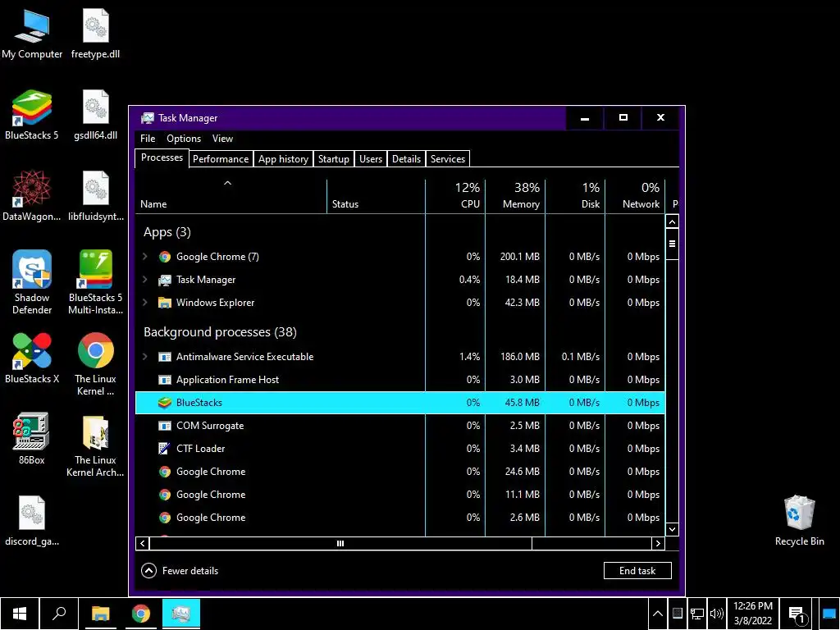This screenshot has width=840, height=630.
Task: Select Antimalware Service Executable icon
Action: (x=164, y=357)
